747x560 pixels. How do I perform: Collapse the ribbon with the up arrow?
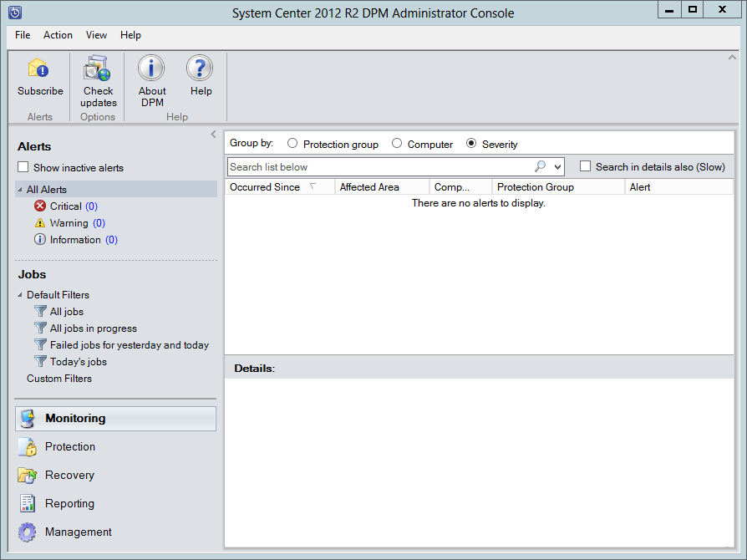[x=732, y=57]
